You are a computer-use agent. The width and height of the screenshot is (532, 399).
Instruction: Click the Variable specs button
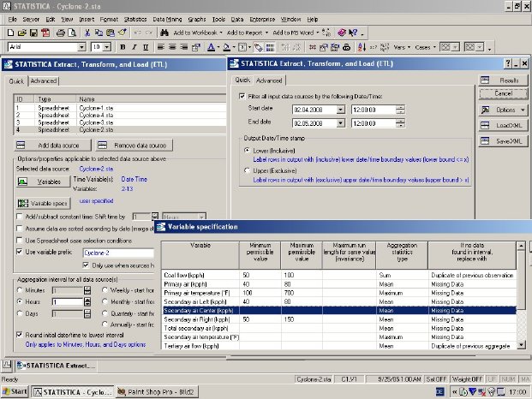click(43, 203)
